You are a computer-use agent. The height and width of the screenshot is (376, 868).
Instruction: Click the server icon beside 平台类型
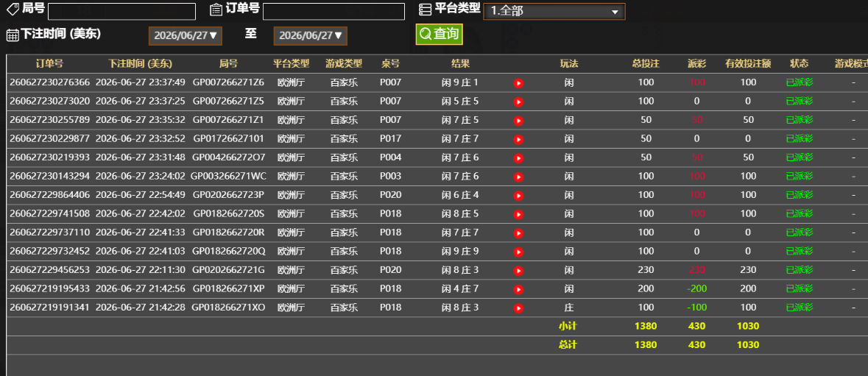pyautogui.click(x=425, y=10)
